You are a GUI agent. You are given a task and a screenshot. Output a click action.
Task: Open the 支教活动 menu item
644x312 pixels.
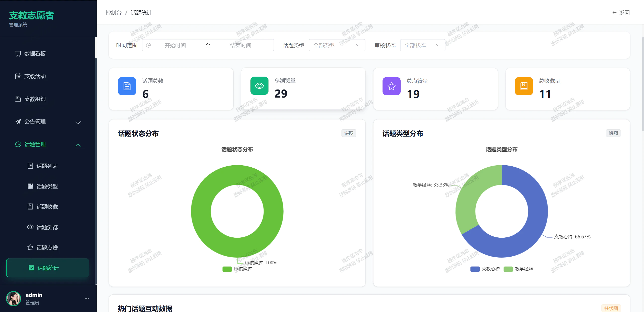[48, 76]
